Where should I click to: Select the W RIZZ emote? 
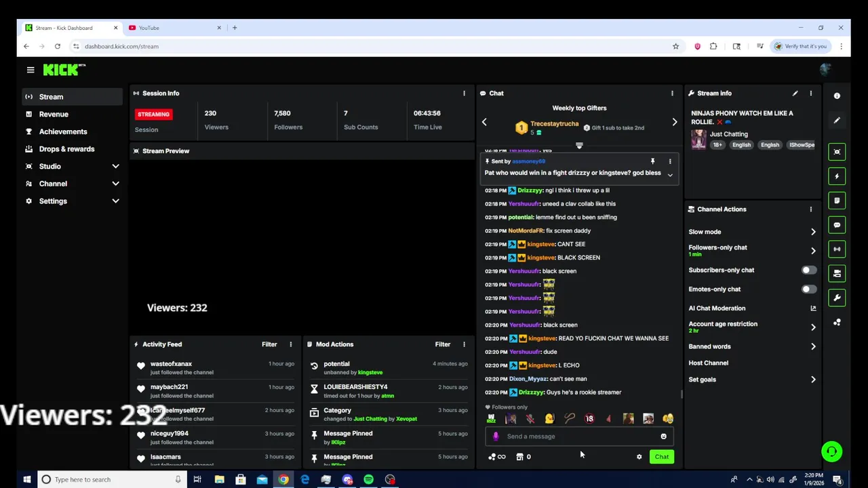491,419
